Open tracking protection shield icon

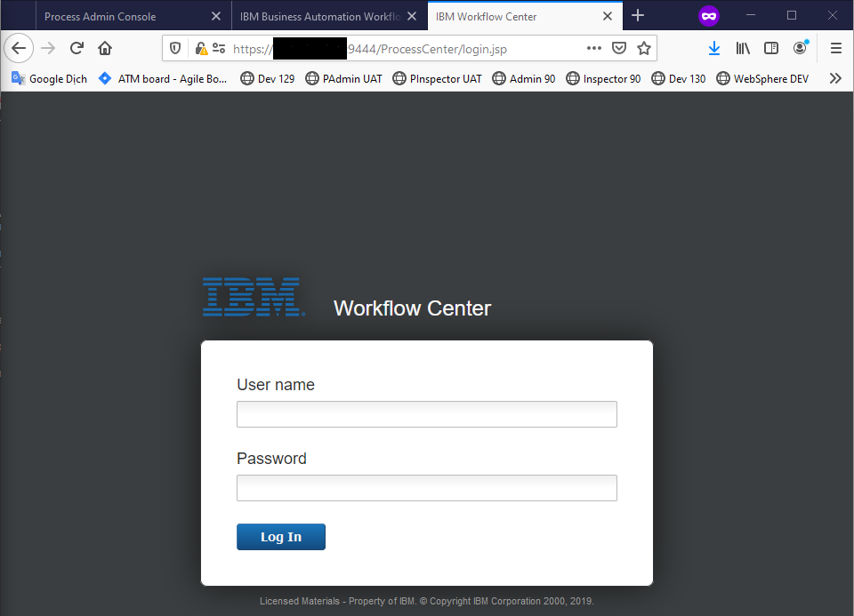pyautogui.click(x=175, y=48)
